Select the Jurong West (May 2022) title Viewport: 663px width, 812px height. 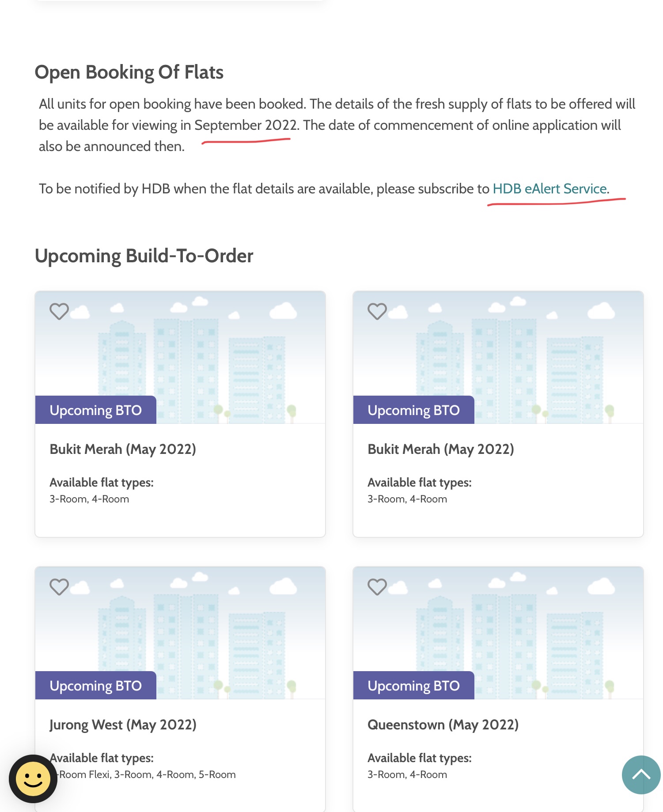pos(123,725)
